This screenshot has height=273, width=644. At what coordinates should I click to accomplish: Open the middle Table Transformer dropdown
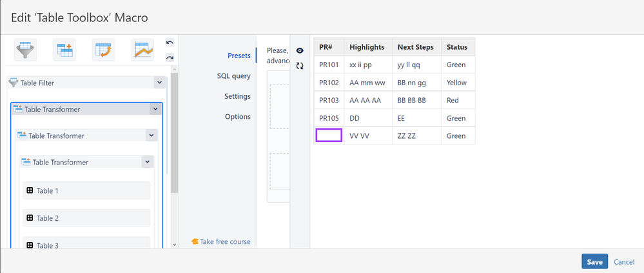pyautogui.click(x=151, y=136)
